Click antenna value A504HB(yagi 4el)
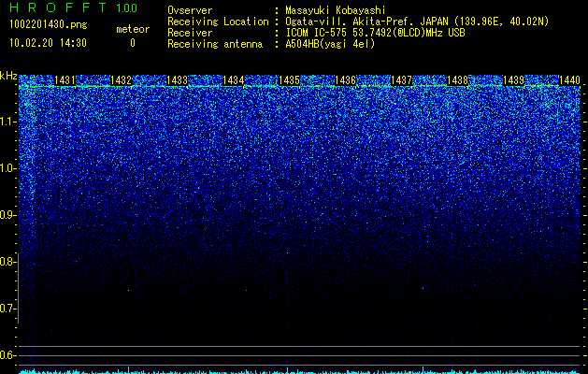 click(x=330, y=44)
